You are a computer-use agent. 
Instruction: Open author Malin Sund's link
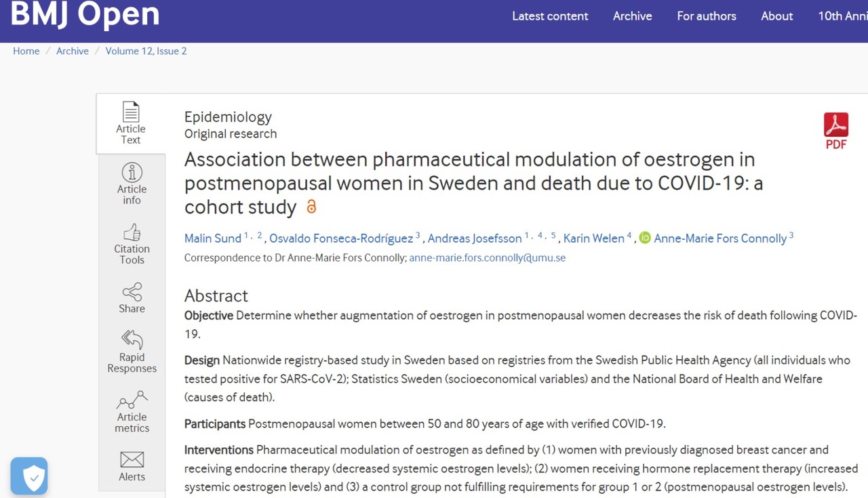pyautogui.click(x=213, y=238)
